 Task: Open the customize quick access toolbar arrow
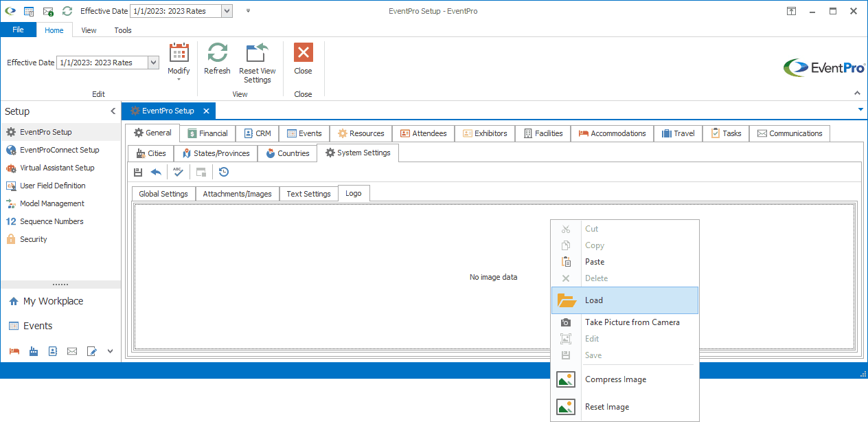[248, 11]
